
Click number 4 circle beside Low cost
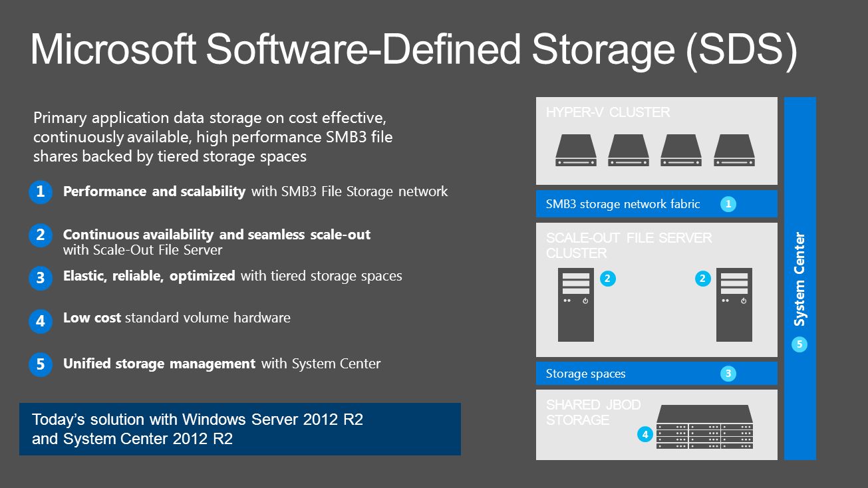tap(41, 321)
